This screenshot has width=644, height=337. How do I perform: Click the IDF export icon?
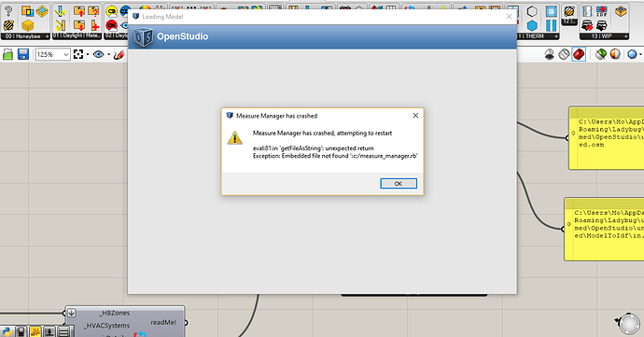pos(602,11)
